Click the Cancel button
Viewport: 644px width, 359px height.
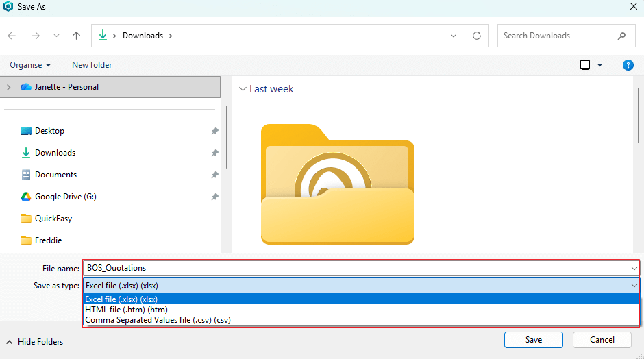[602, 340]
